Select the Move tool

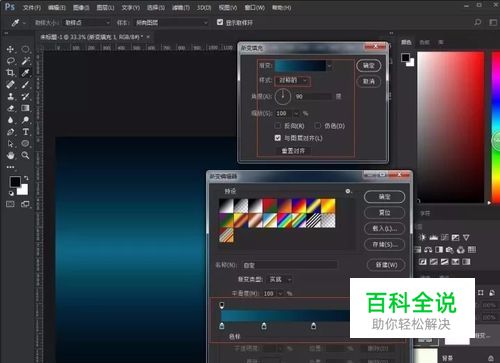click(10, 49)
